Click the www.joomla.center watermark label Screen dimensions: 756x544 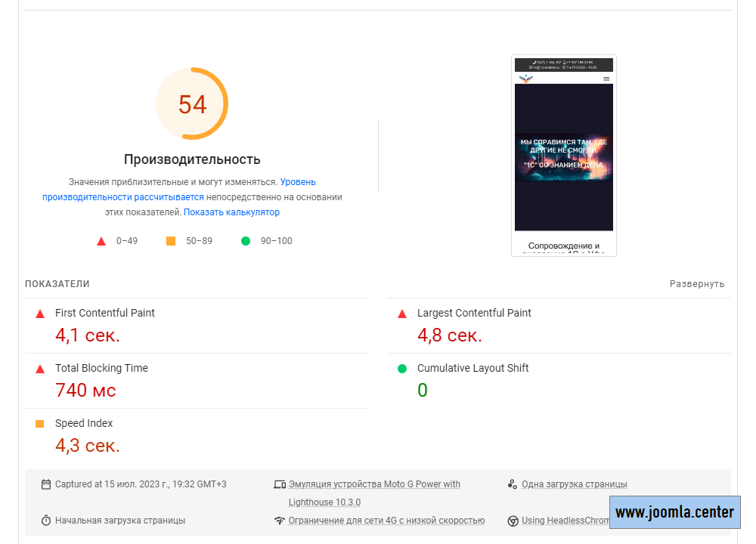click(x=675, y=512)
